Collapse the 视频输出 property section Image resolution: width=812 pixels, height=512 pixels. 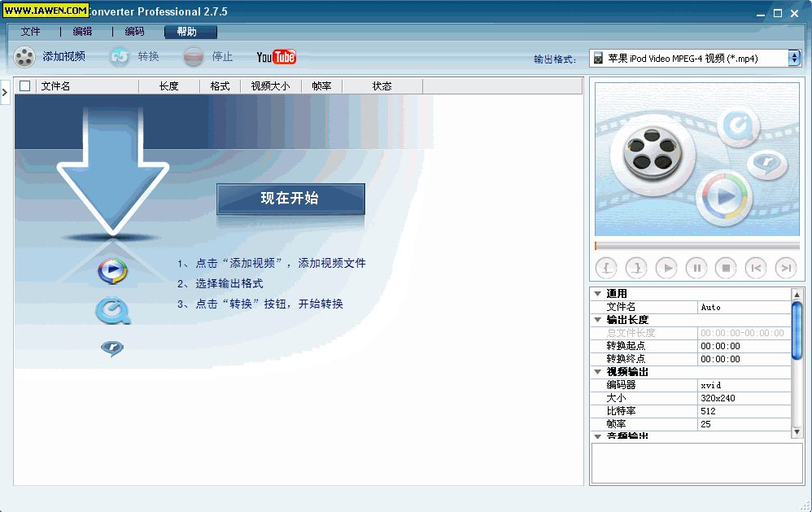tap(598, 372)
